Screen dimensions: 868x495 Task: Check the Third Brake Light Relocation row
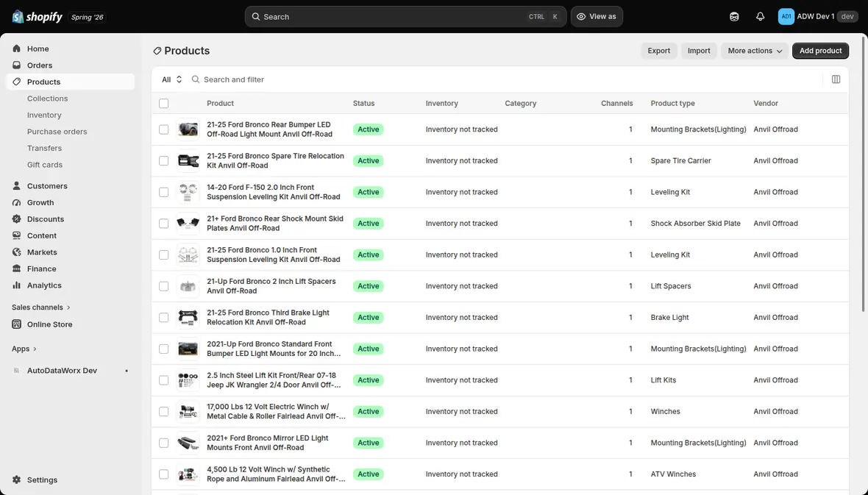coord(164,318)
